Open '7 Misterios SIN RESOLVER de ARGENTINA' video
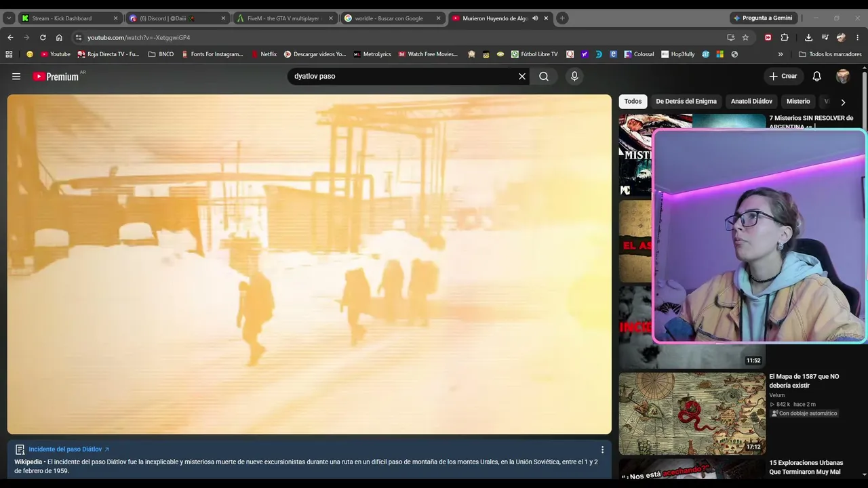 click(x=811, y=121)
